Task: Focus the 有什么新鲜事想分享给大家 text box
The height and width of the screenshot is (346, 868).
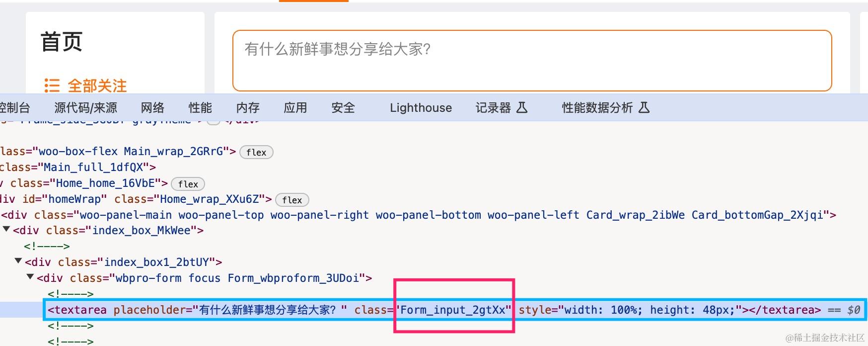Action: pos(532,61)
